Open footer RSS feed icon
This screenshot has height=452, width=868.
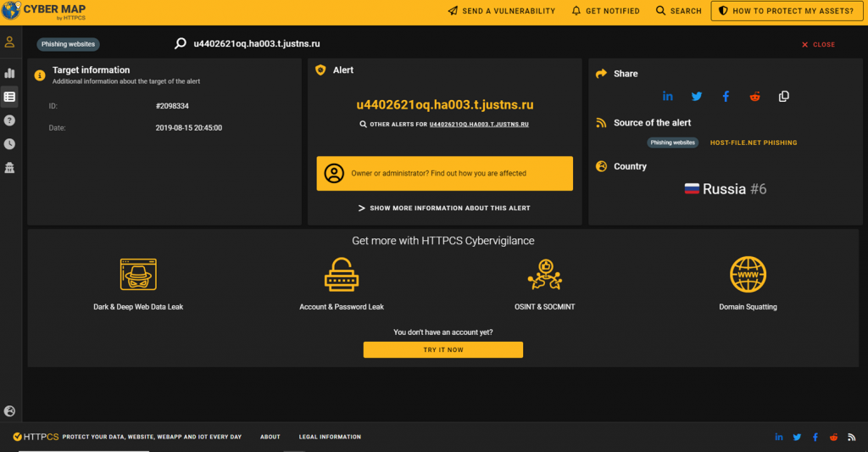coord(852,437)
